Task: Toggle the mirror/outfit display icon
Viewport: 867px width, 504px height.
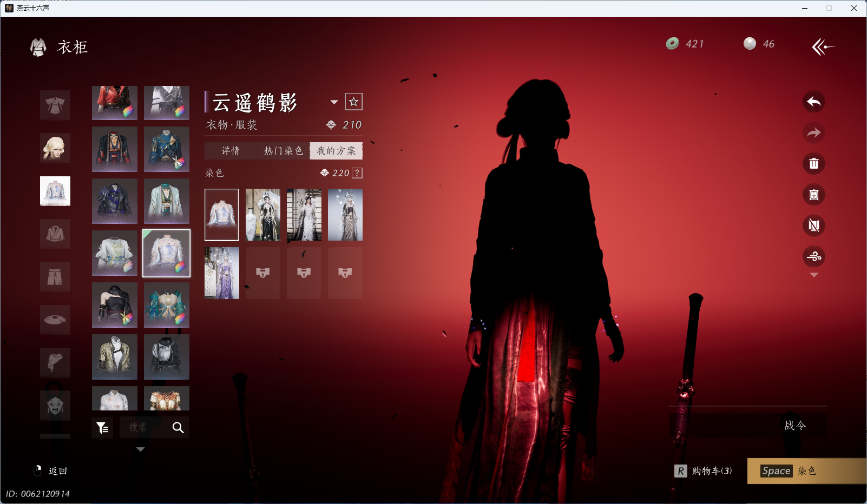Action: 814,195
